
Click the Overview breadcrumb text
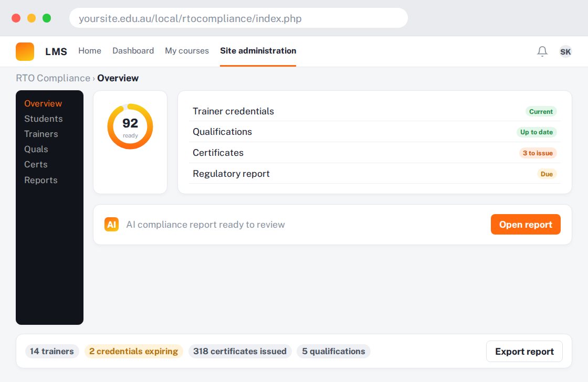coord(118,78)
